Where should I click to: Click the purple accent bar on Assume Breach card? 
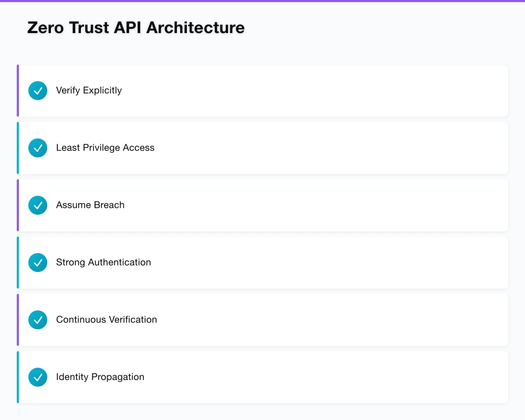pyautogui.click(x=17, y=205)
